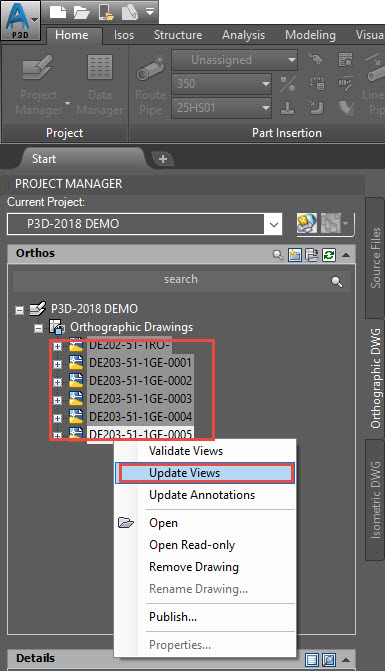The image size is (385, 671).
Task: Switch to the Isos ribbon tab
Action: tap(124, 35)
